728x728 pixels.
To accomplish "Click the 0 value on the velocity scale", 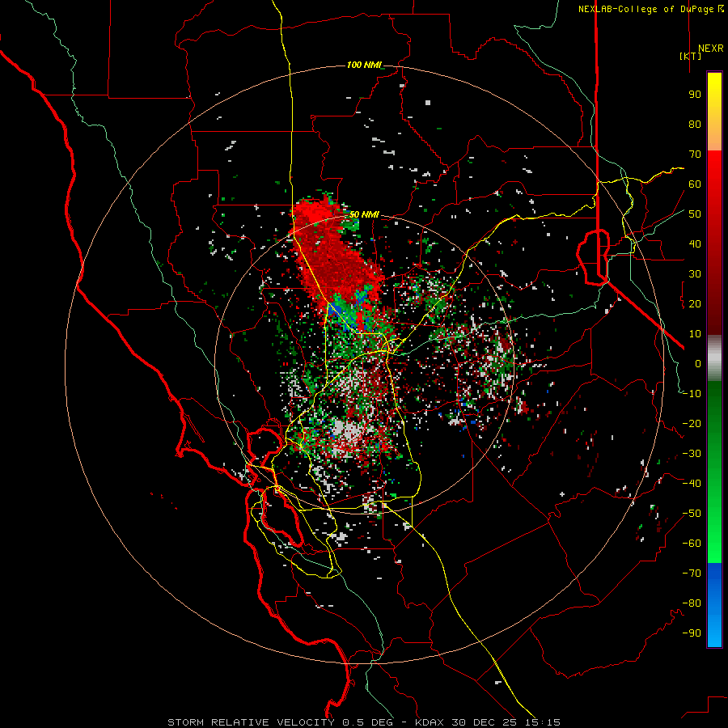I will 698,364.
